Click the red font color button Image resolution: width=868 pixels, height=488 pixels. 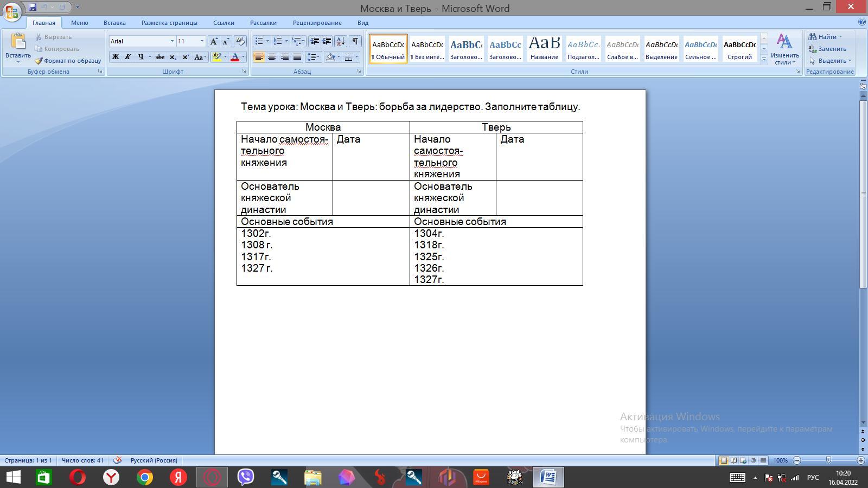[235, 57]
